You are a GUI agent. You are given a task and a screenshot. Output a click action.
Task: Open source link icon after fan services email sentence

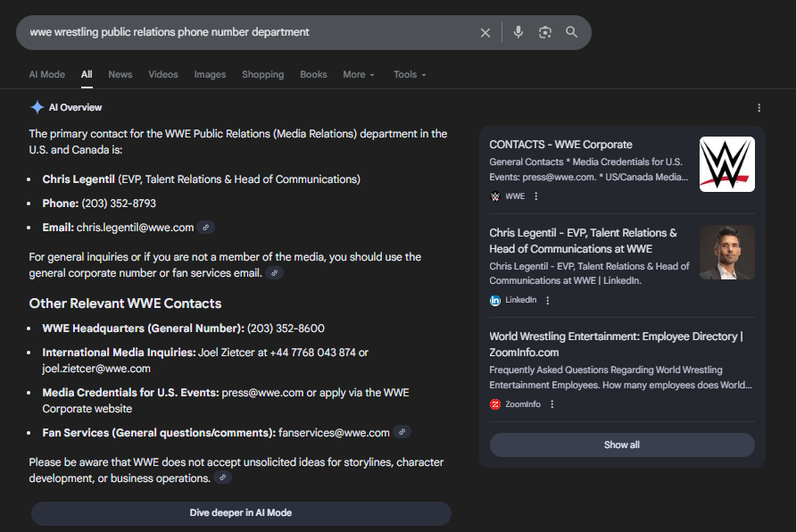coord(274,273)
